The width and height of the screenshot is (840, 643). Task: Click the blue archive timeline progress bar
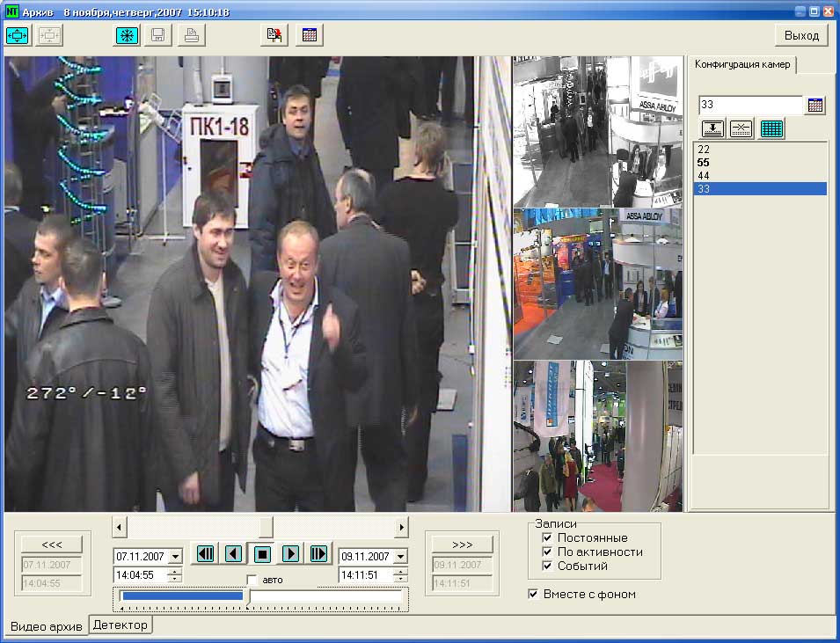coord(182,596)
